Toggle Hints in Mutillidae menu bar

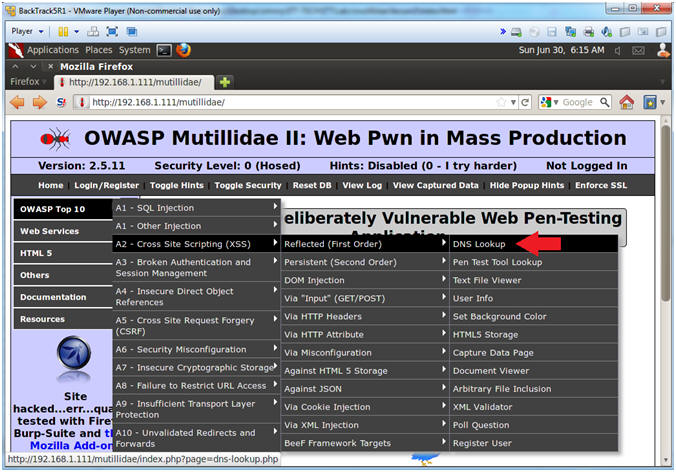pos(180,185)
